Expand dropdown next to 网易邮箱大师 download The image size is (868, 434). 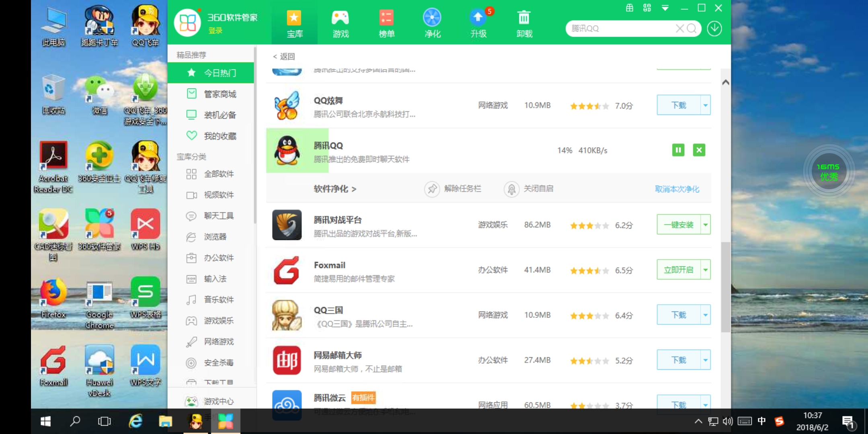706,360
